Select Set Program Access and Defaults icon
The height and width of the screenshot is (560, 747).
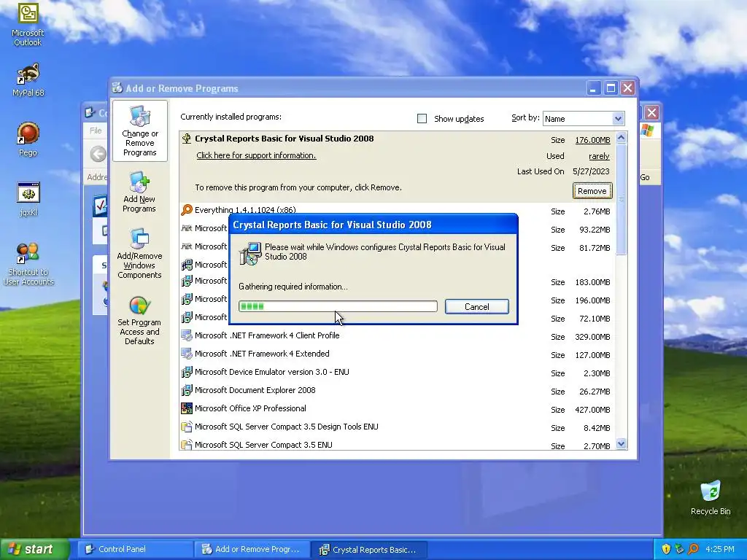[139, 320]
